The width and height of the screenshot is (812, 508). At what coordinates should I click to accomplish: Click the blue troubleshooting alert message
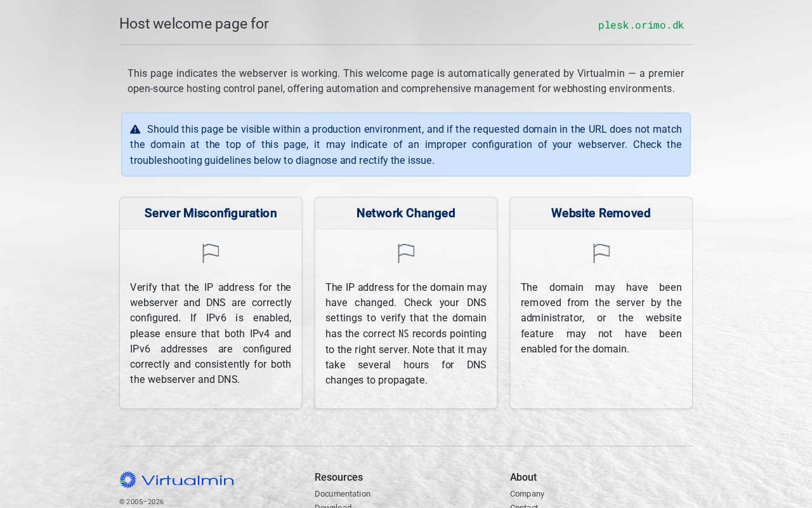406,145
